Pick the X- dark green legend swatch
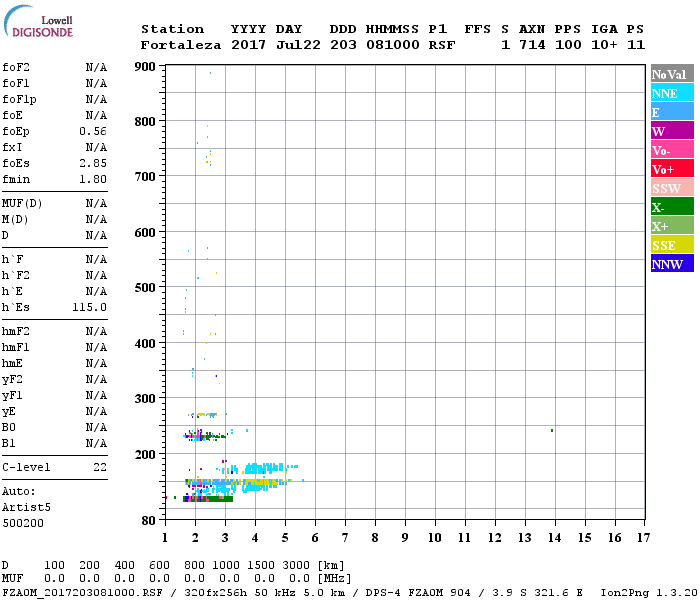The height and width of the screenshot is (600, 700). [672, 207]
